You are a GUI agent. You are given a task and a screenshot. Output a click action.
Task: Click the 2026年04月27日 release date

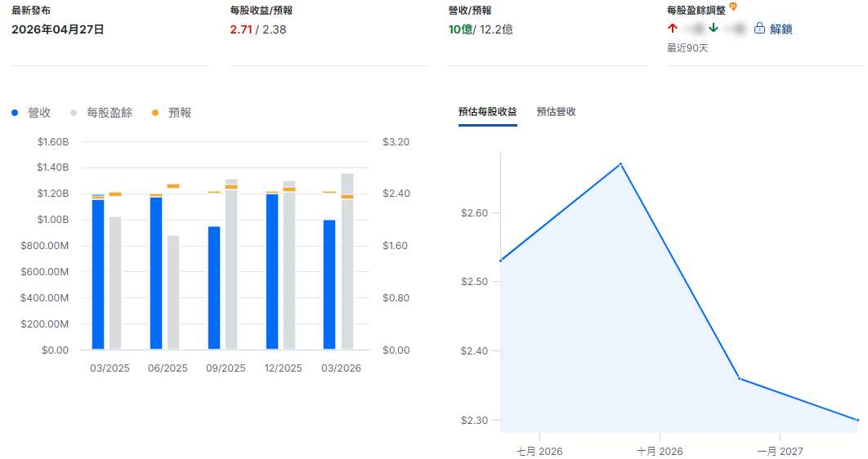pos(57,29)
